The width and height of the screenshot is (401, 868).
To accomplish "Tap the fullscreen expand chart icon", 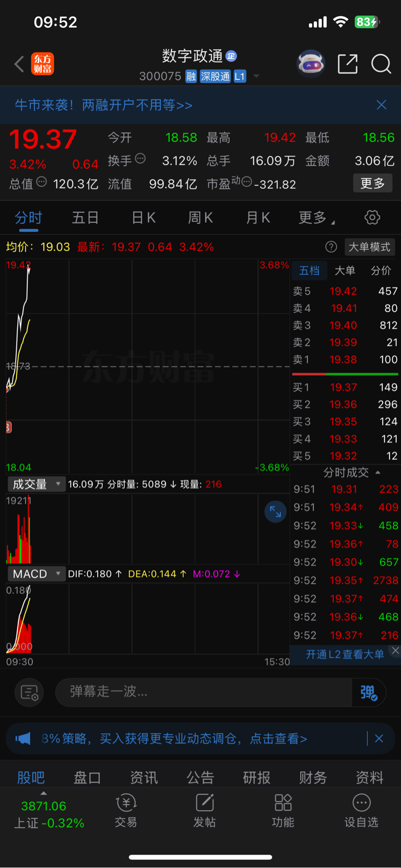I will (275, 512).
